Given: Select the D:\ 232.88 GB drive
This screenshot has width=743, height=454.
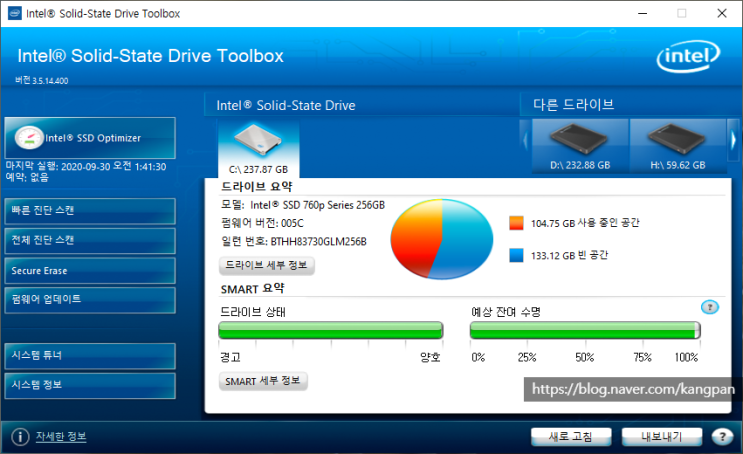Looking at the screenshot, I should (580, 145).
